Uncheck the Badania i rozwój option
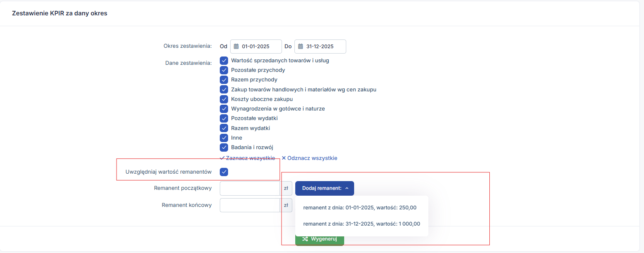The width and height of the screenshot is (644, 253). click(224, 147)
